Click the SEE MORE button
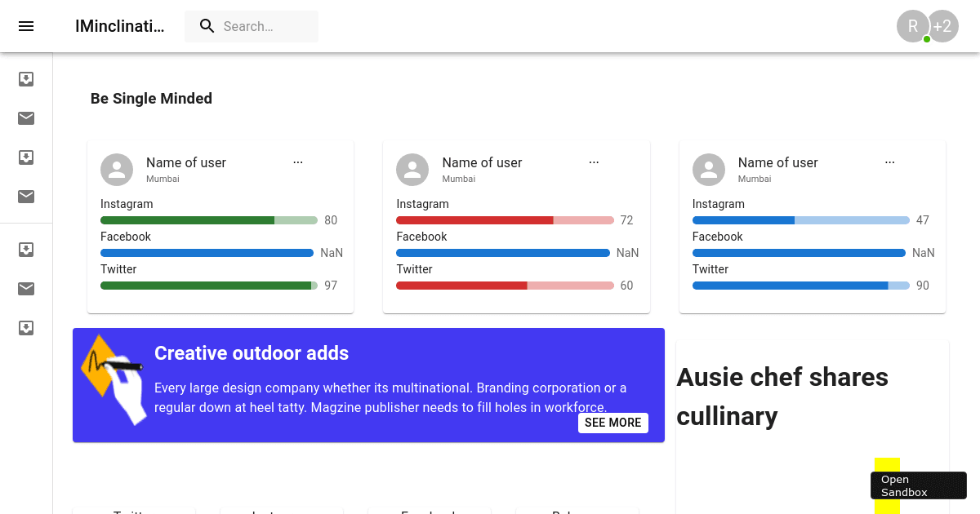Image resolution: width=980 pixels, height=514 pixels. tap(612, 423)
